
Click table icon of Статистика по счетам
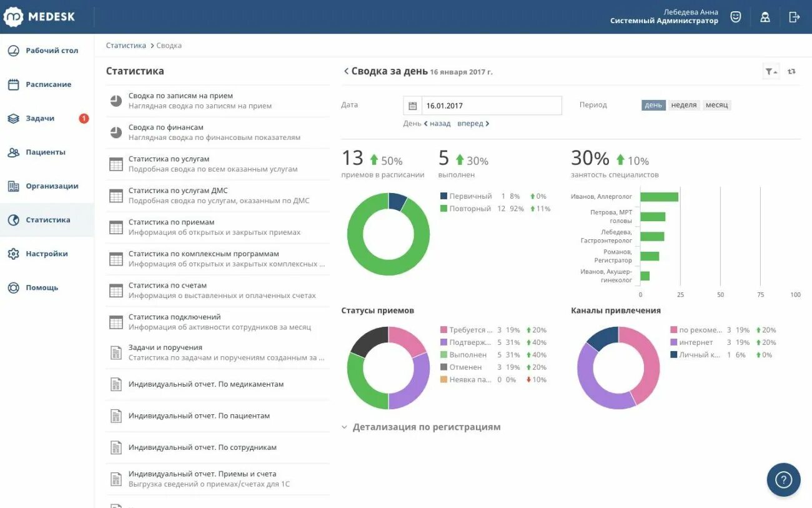click(x=116, y=291)
